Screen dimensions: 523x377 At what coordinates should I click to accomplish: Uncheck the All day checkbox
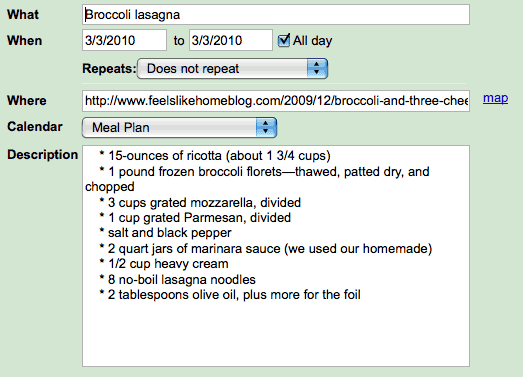(x=284, y=40)
